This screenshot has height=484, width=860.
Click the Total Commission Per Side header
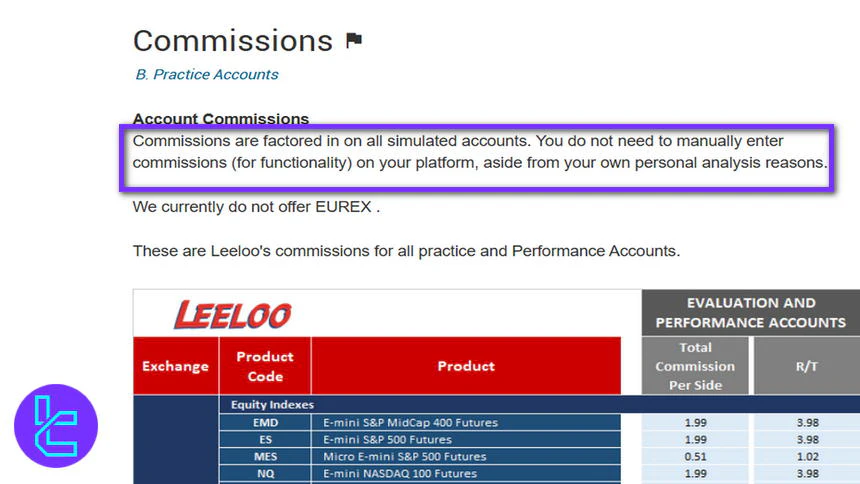pos(695,366)
